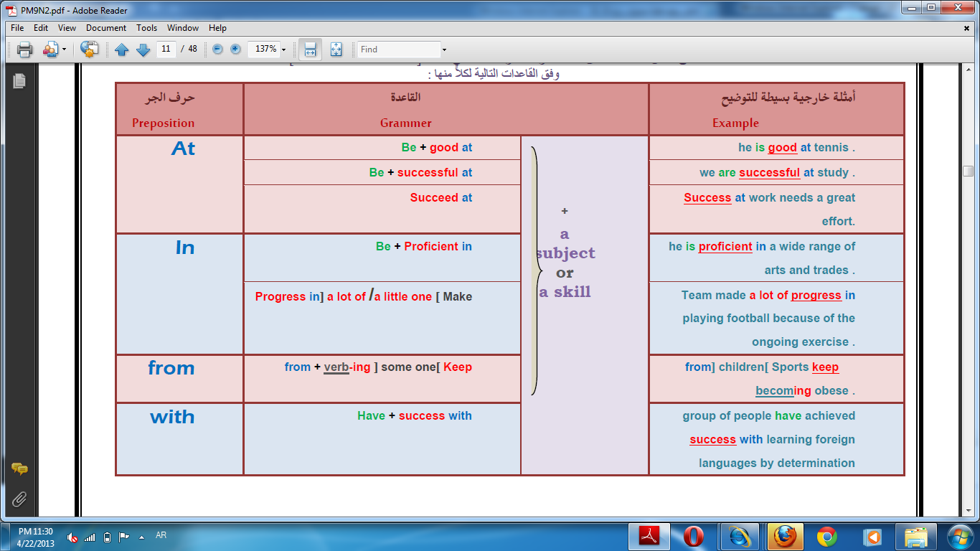Viewport: 980px width, 551px height.
Task: Open the Tools menu
Action: tap(147, 28)
